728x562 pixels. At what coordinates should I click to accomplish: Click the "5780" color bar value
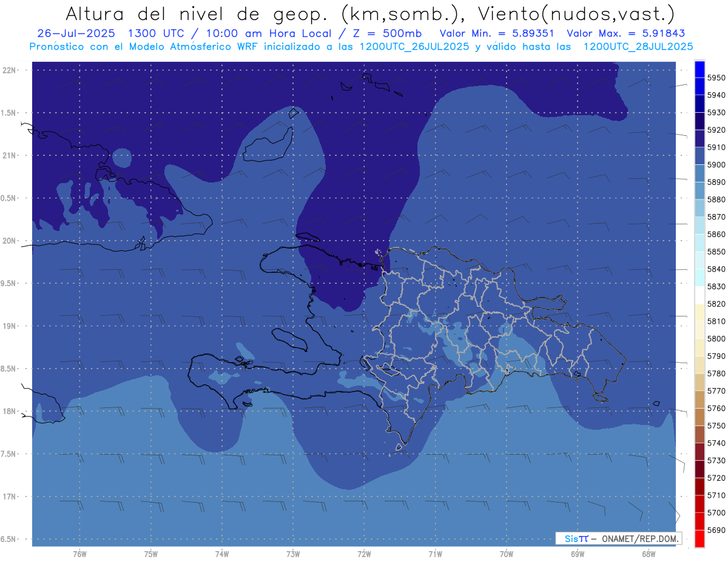click(x=716, y=373)
